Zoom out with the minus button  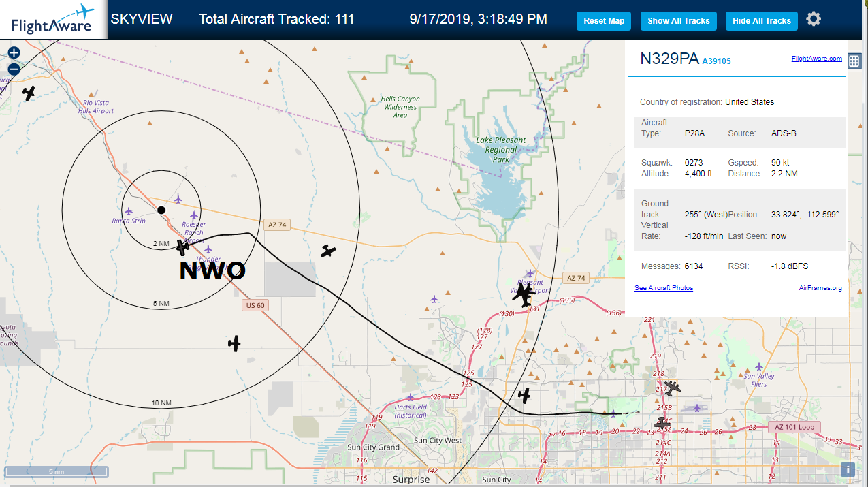(x=14, y=69)
